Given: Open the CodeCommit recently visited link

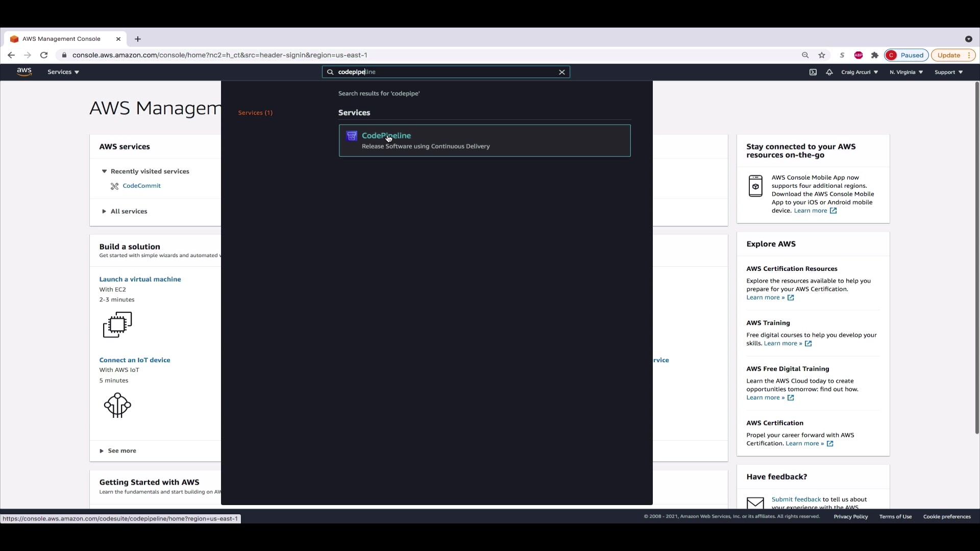Looking at the screenshot, I should (x=141, y=186).
